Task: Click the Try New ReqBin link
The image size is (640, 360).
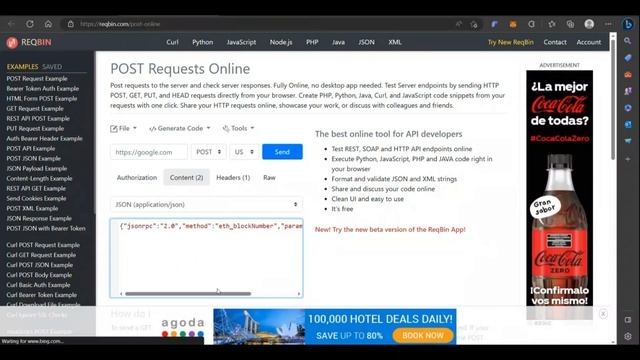Action: click(x=511, y=42)
